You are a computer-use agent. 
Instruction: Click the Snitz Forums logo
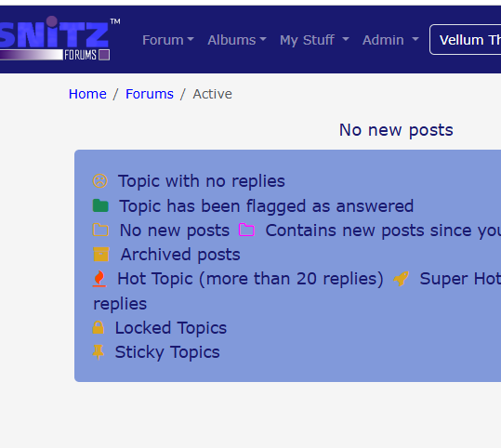(x=58, y=39)
